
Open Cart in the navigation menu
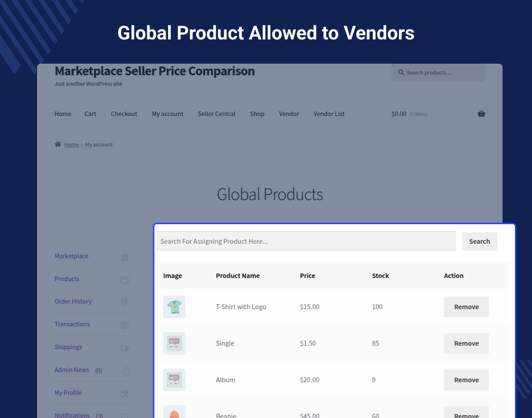[x=90, y=114]
